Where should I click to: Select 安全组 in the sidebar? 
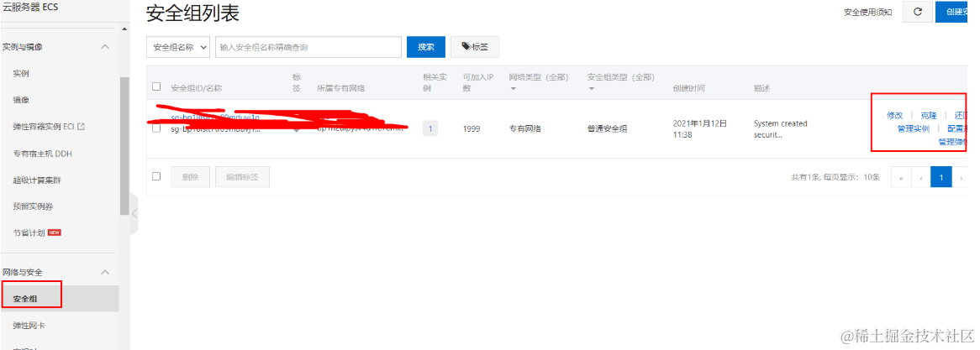(25, 299)
